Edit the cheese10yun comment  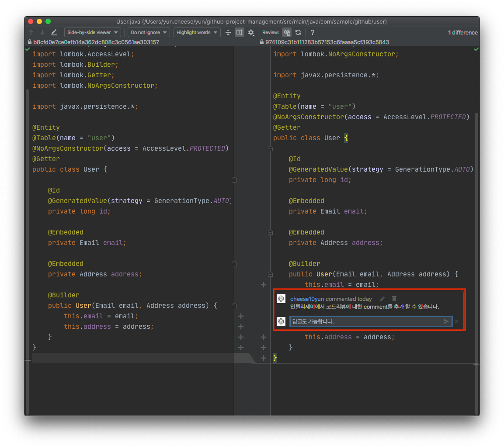click(x=382, y=299)
